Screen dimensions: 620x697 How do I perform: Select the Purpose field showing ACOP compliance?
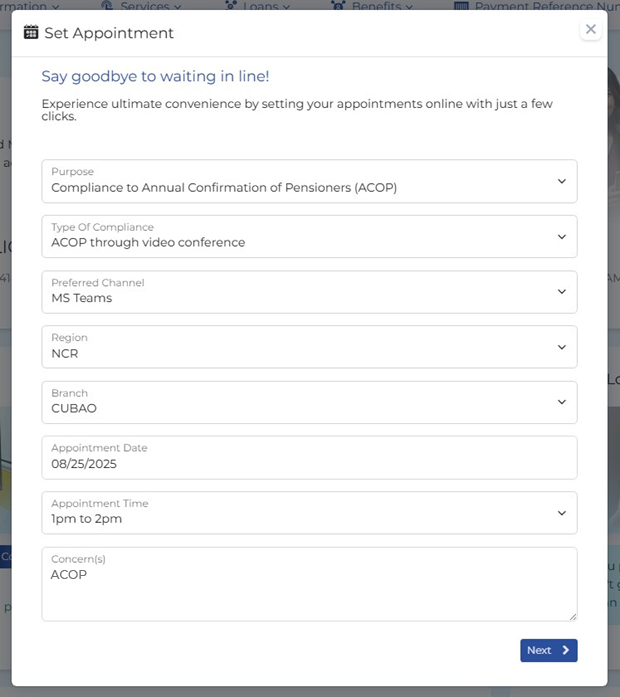click(309, 181)
